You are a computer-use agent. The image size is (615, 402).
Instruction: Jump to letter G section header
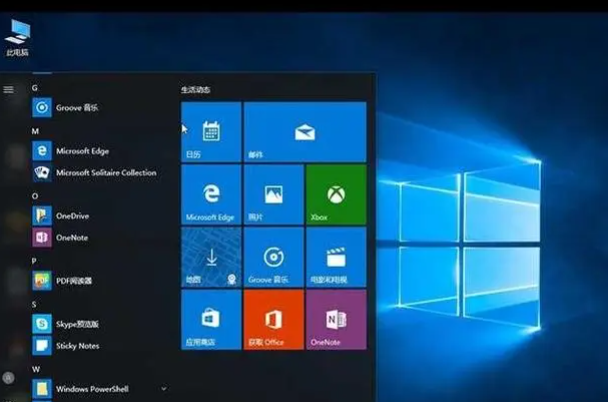[35, 88]
